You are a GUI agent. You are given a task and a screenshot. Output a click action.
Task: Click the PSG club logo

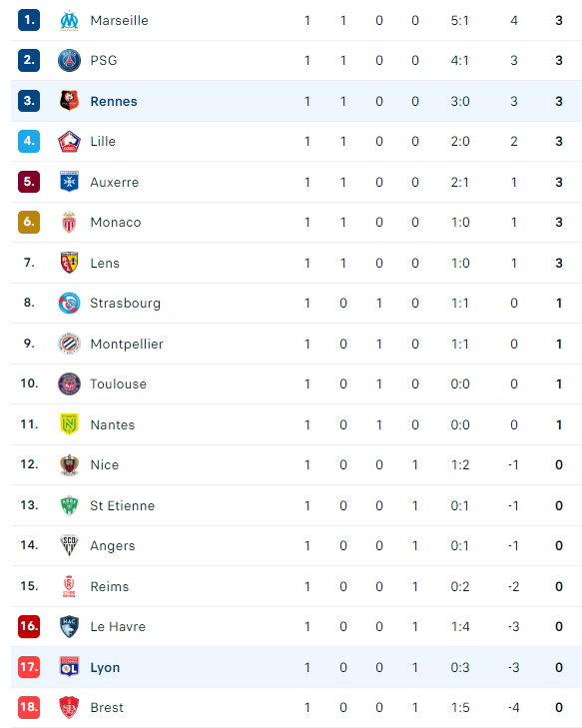(69, 60)
